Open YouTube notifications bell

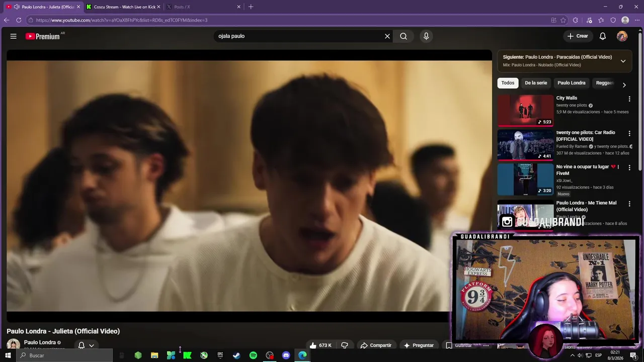pos(603,36)
